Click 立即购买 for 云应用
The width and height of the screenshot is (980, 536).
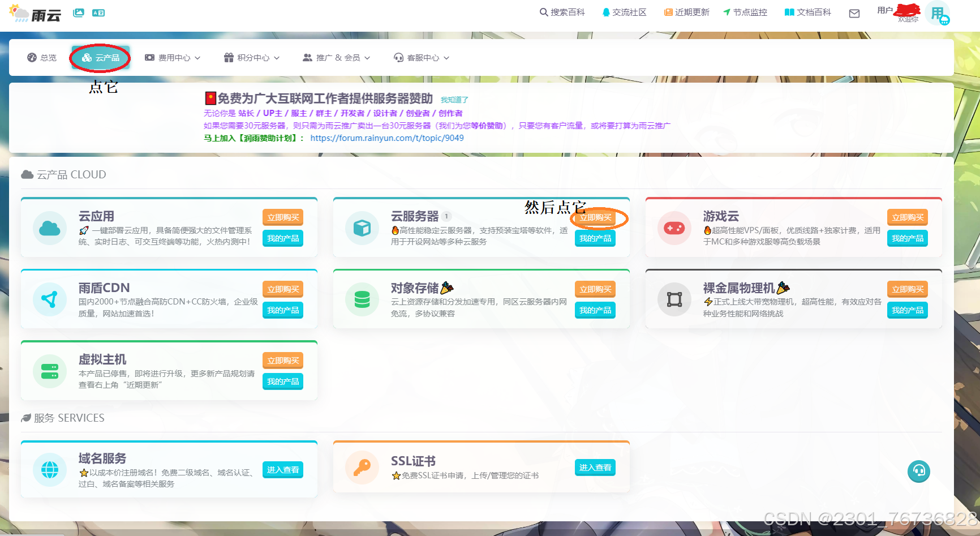pyautogui.click(x=283, y=217)
